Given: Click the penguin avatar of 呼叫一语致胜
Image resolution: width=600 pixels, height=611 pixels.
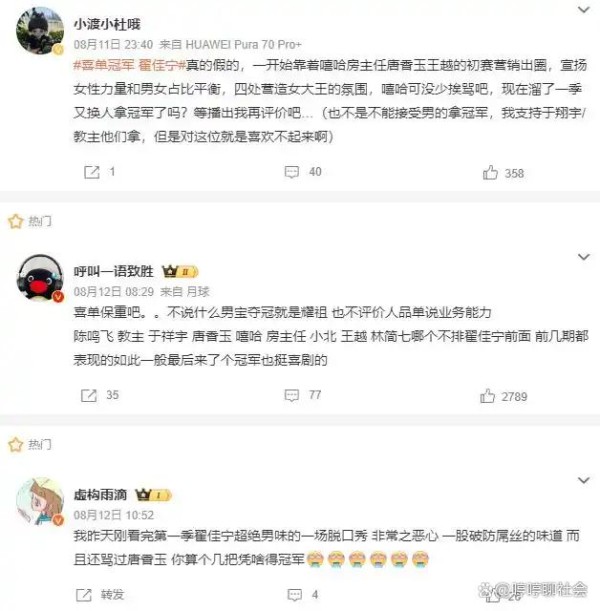Looking at the screenshot, I should tap(40, 278).
